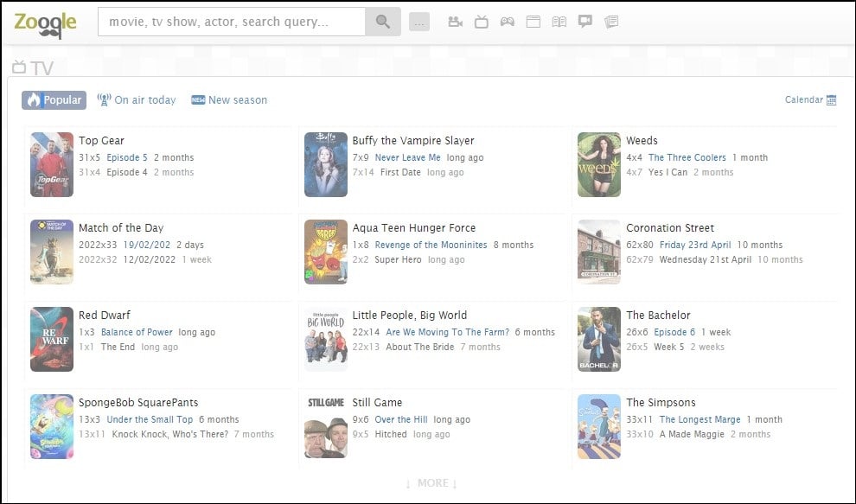Switch to the On air today tab
Screen dimensions: 856x504
(x=137, y=100)
